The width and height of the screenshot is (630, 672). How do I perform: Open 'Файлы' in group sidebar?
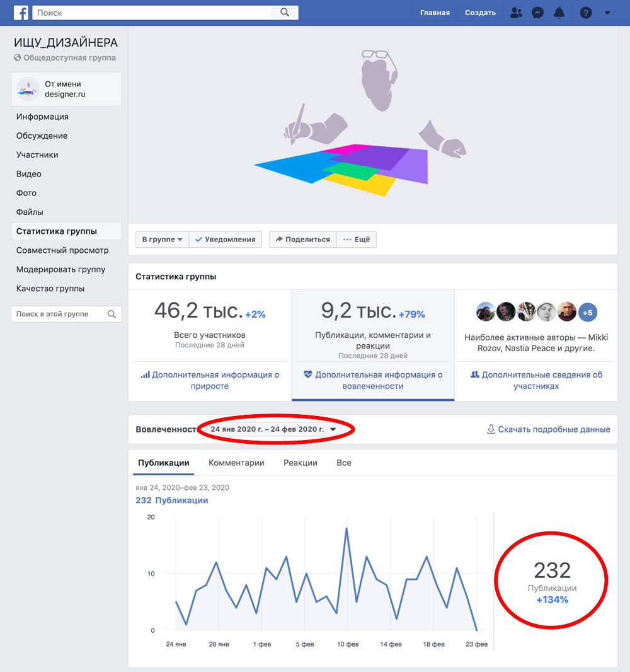30,212
